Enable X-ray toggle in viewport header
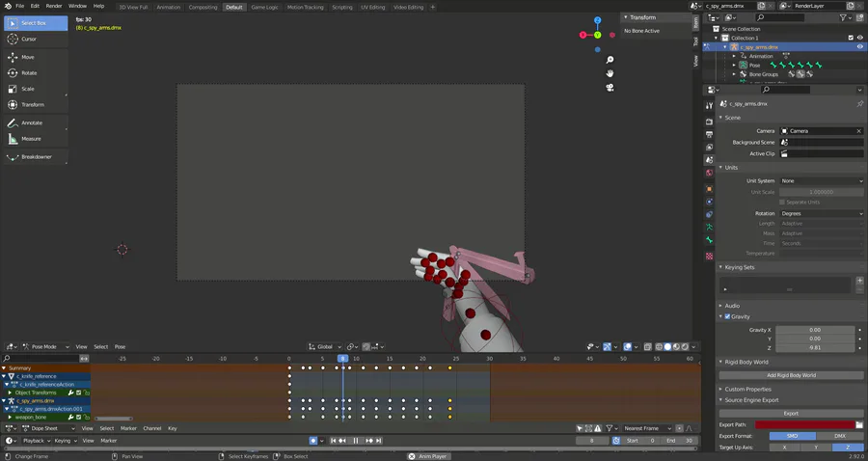Image resolution: width=868 pixels, height=461 pixels. click(x=648, y=347)
